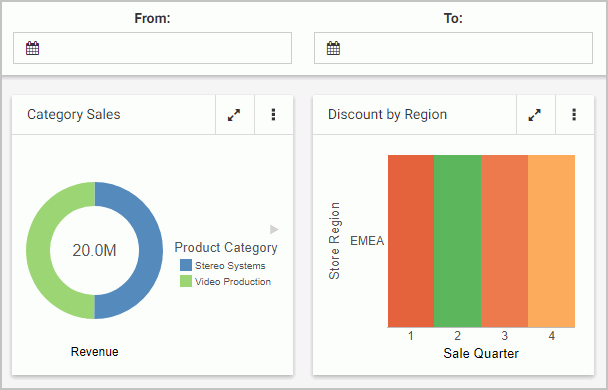Click the Video Production legend label
608x390 pixels.
tap(233, 281)
